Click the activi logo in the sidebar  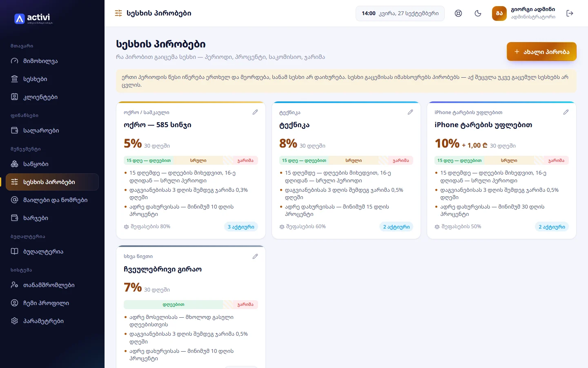pos(33,18)
